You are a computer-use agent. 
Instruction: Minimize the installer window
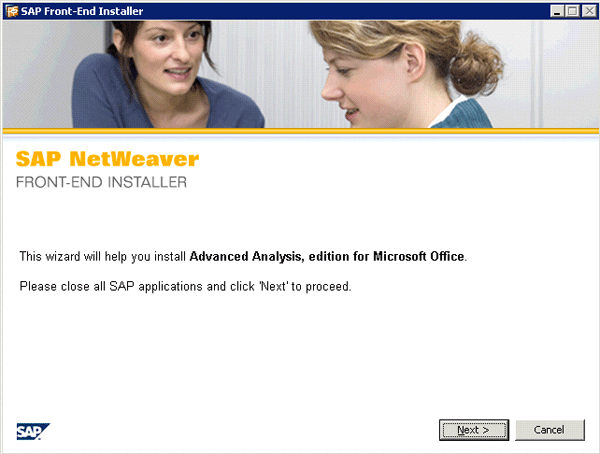point(557,11)
